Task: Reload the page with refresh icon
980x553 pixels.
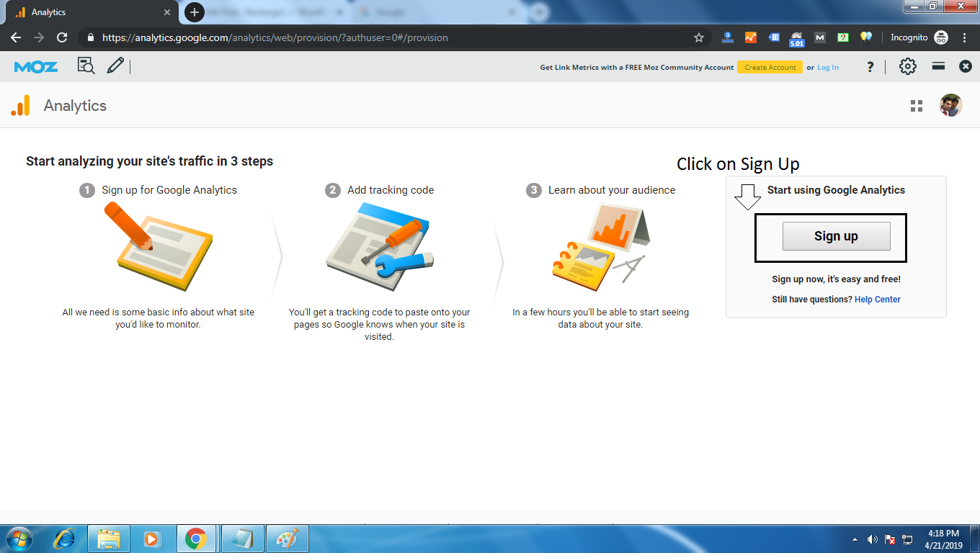Action: (x=62, y=37)
